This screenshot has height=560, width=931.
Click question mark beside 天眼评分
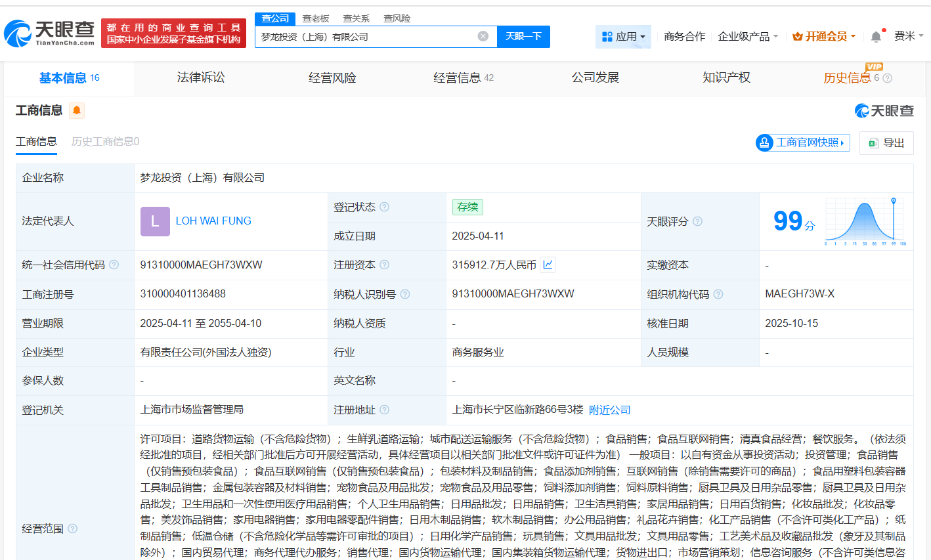point(698,221)
